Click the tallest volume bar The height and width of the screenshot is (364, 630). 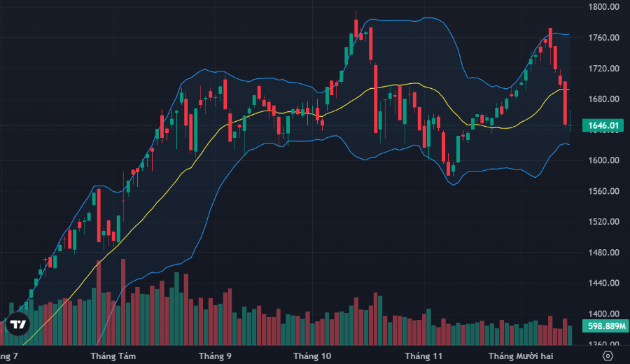coord(123,302)
